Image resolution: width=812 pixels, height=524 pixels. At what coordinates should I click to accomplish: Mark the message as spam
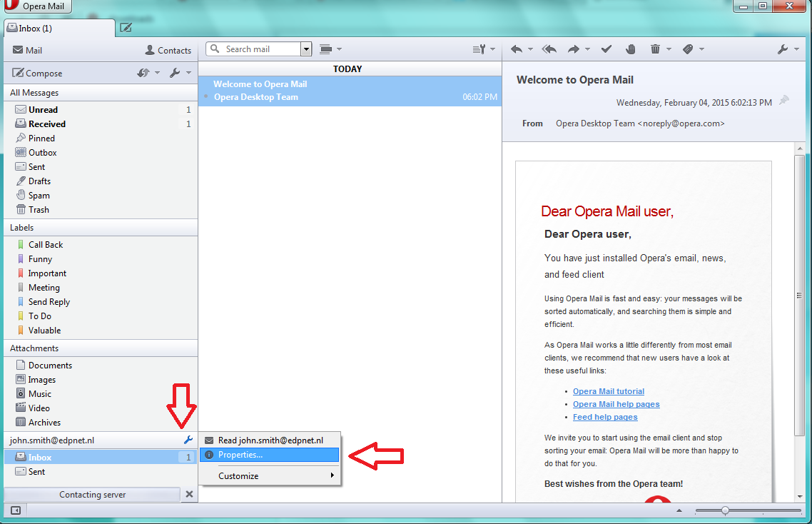pyautogui.click(x=630, y=49)
